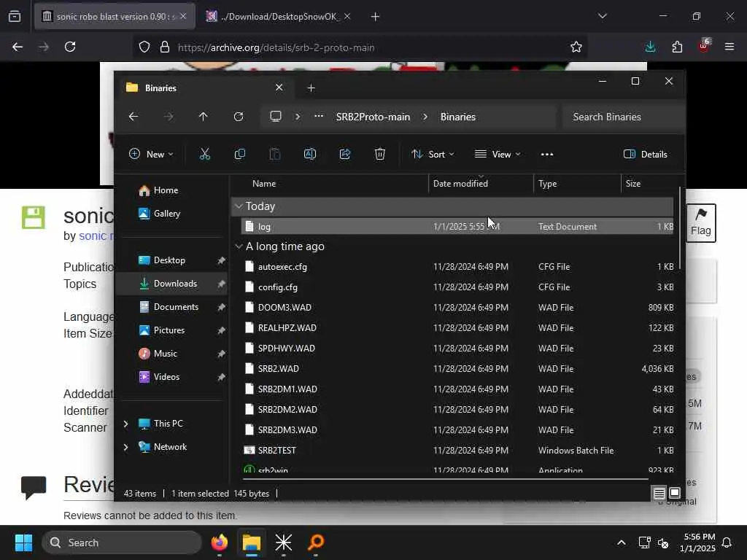Click the Firefox URL address bar

(x=360, y=47)
